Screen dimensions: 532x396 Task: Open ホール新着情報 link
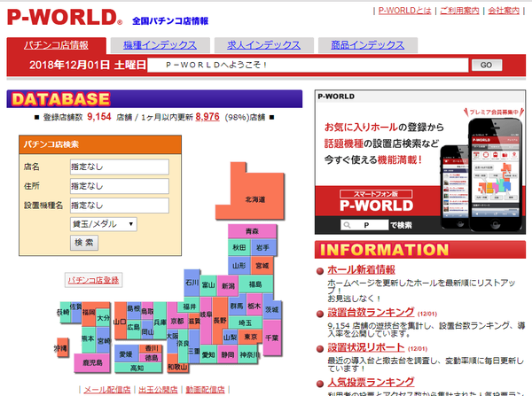pyautogui.click(x=362, y=270)
